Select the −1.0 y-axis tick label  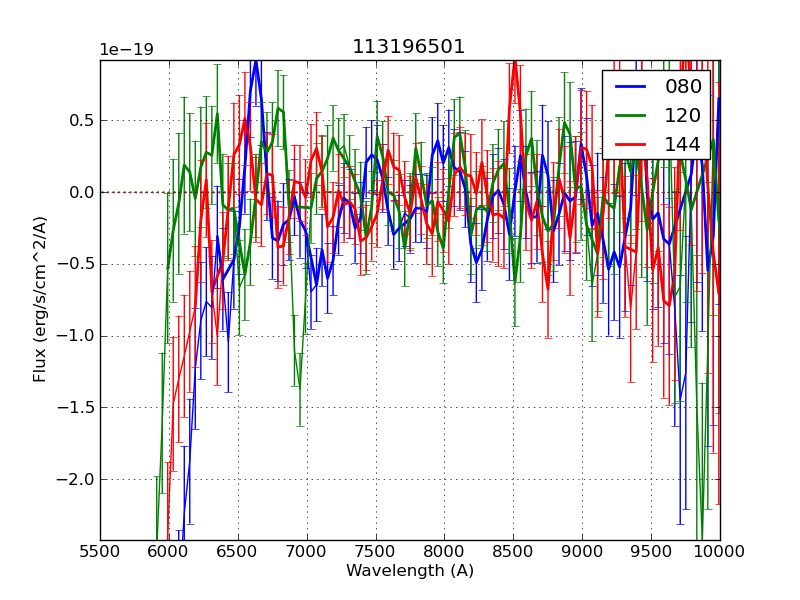(x=76, y=336)
